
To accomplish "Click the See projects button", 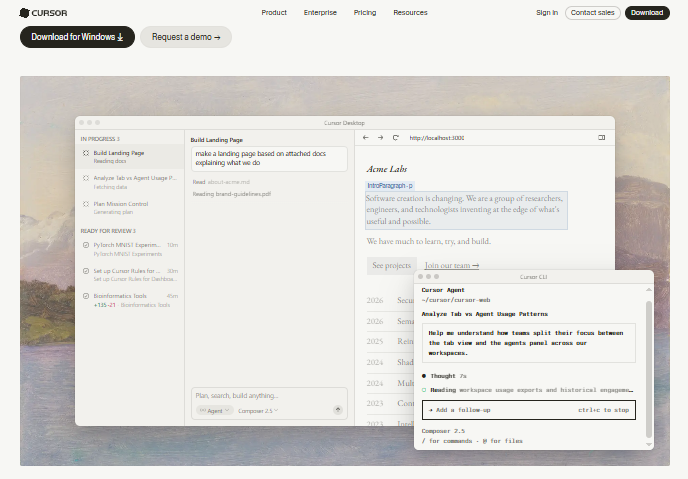I will 392,266.
